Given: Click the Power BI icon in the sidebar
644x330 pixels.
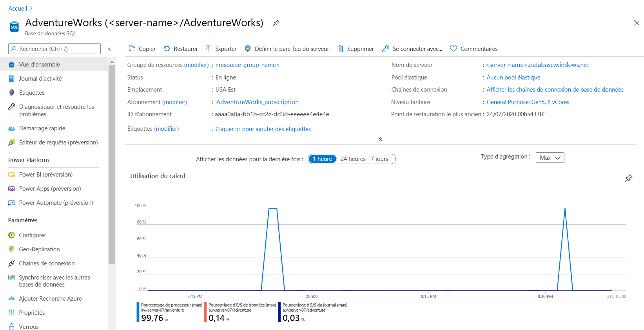Looking at the screenshot, I should coord(12,175).
